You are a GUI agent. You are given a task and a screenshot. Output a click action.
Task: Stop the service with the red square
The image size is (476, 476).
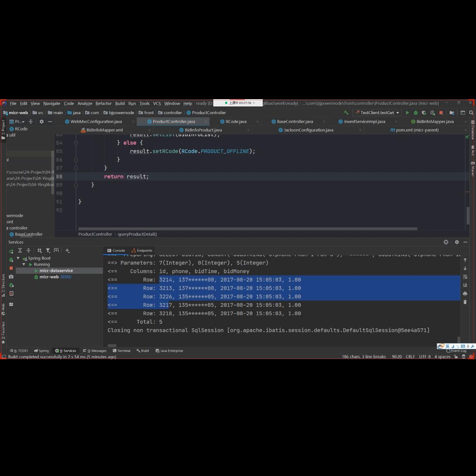(x=11, y=268)
